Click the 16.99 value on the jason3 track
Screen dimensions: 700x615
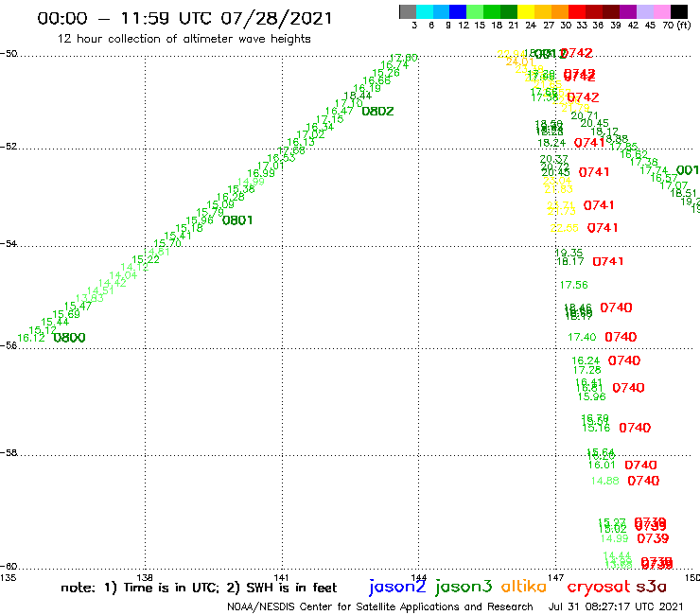pyautogui.click(x=261, y=173)
